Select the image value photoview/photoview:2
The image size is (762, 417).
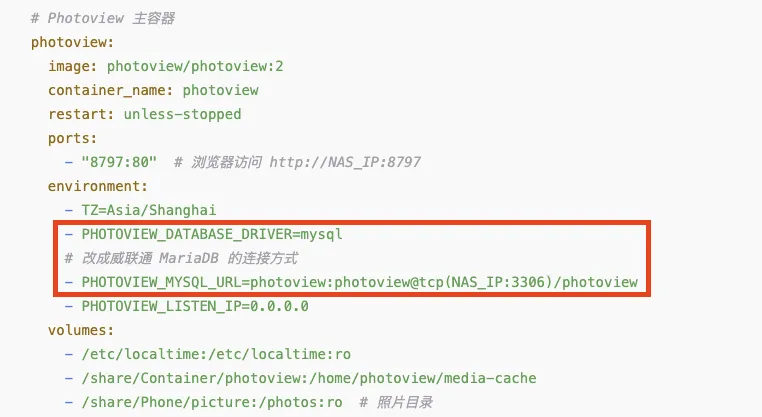point(195,67)
